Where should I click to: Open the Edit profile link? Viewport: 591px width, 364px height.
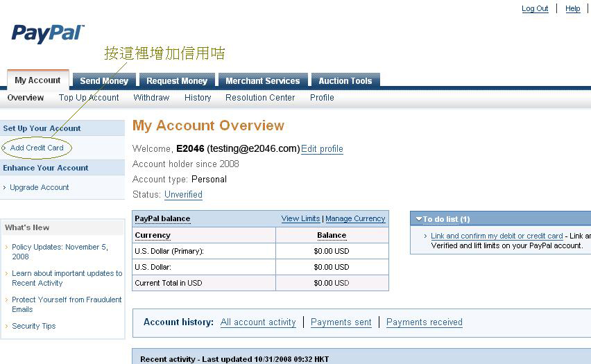pos(322,149)
